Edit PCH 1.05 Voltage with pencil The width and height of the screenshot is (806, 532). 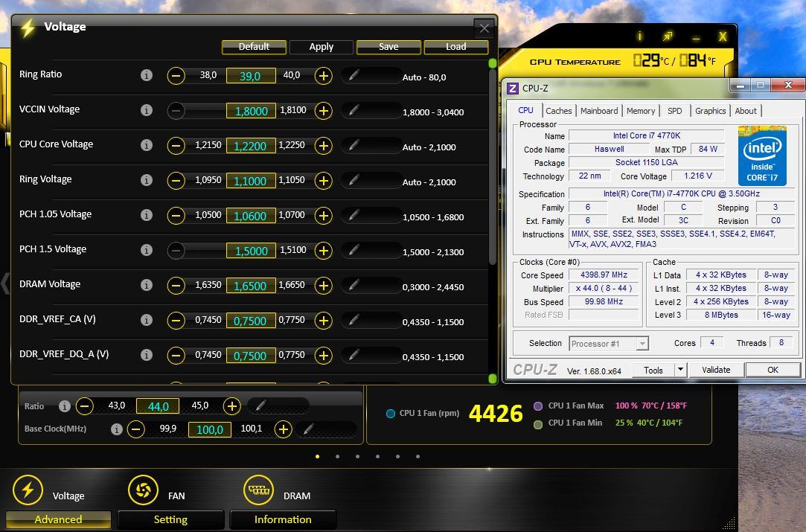[x=354, y=215]
